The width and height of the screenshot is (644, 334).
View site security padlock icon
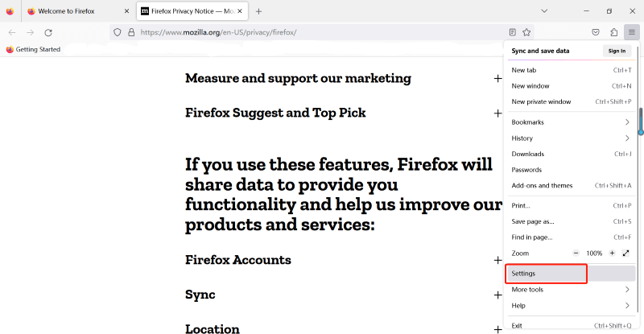tap(131, 32)
